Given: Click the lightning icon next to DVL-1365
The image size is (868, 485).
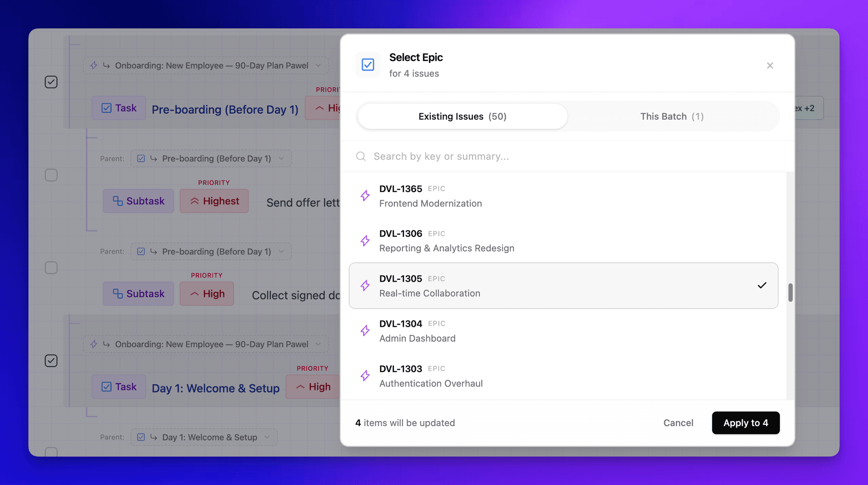Looking at the screenshot, I should pos(365,195).
